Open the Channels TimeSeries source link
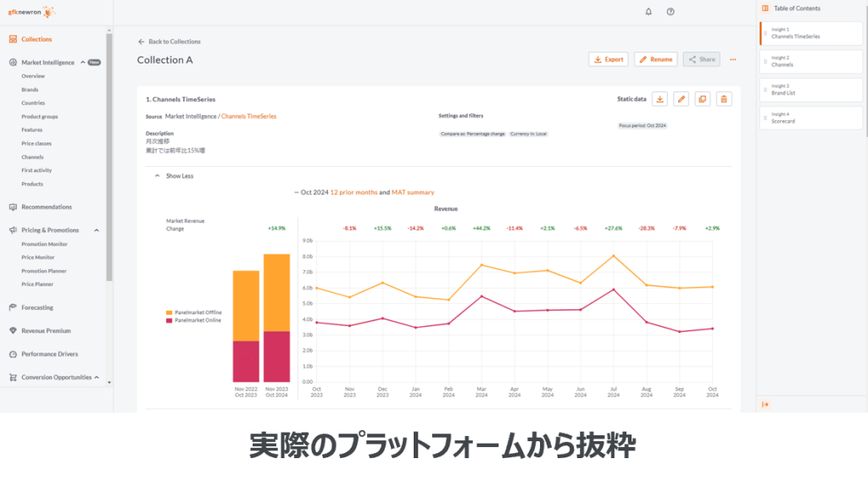The height and width of the screenshot is (481, 868). (248, 116)
